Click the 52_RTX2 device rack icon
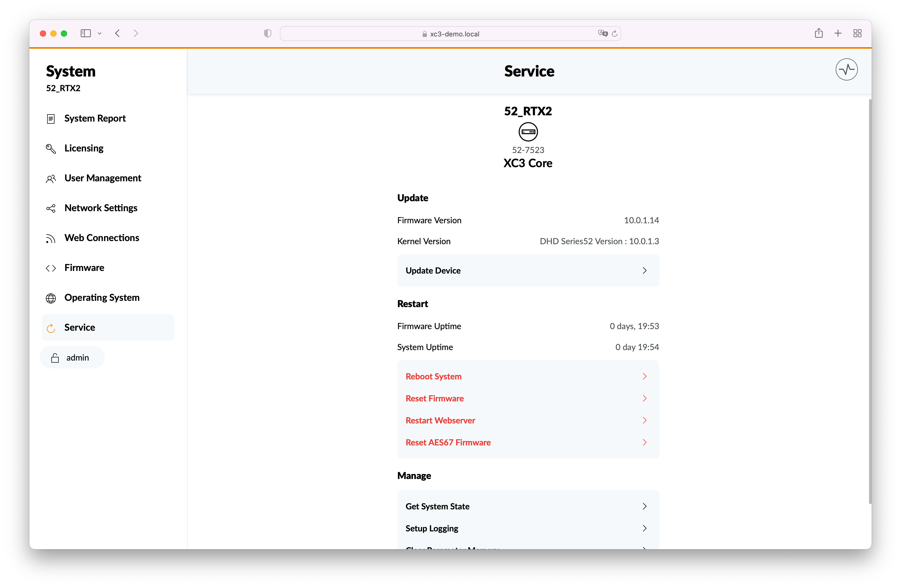Viewport: 901px width, 588px height. click(528, 132)
